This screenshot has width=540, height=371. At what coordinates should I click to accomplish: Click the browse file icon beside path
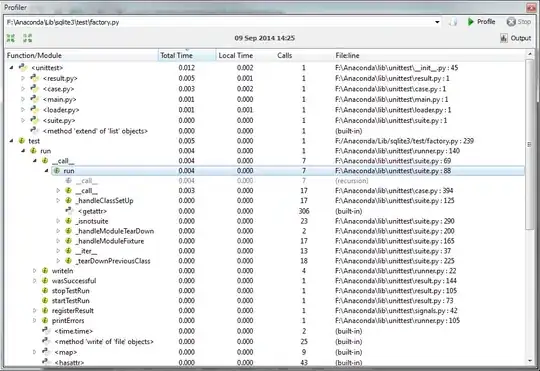pyautogui.click(x=453, y=22)
